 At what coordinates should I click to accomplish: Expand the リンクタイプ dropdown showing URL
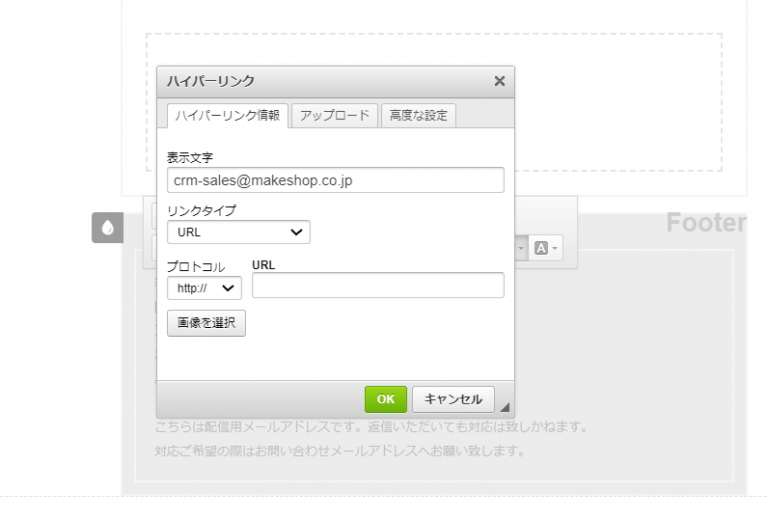238,232
